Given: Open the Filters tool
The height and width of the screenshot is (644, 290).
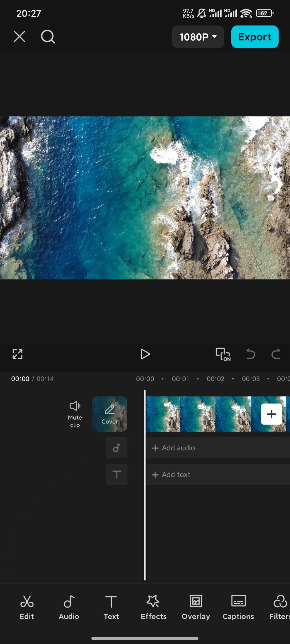Looking at the screenshot, I should [280, 607].
